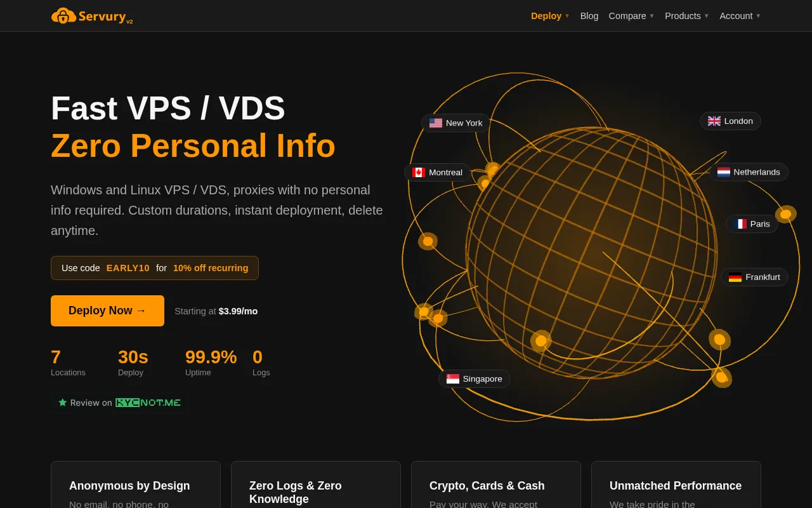Click the 99.9% Uptime stat
Image resolution: width=812 pixels, height=508 pixels.
click(211, 363)
